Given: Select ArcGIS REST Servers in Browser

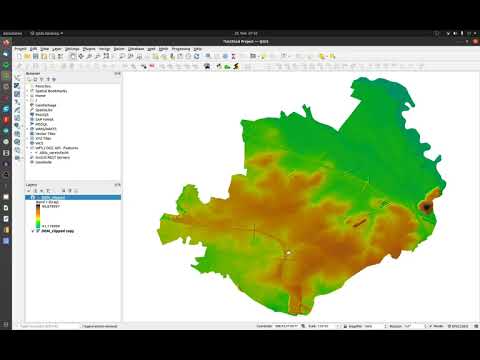Looking at the screenshot, I should [x=53, y=157].
